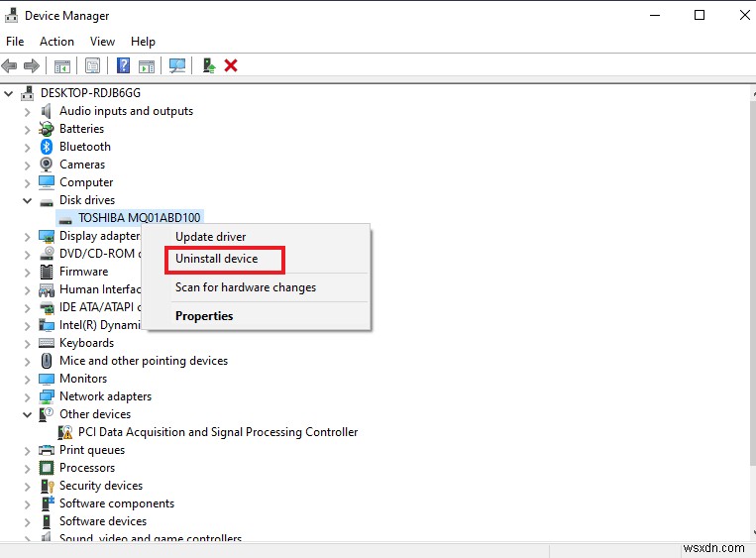Maximize the Device Manager window
756x558 pixels.
tap(700, 15)
